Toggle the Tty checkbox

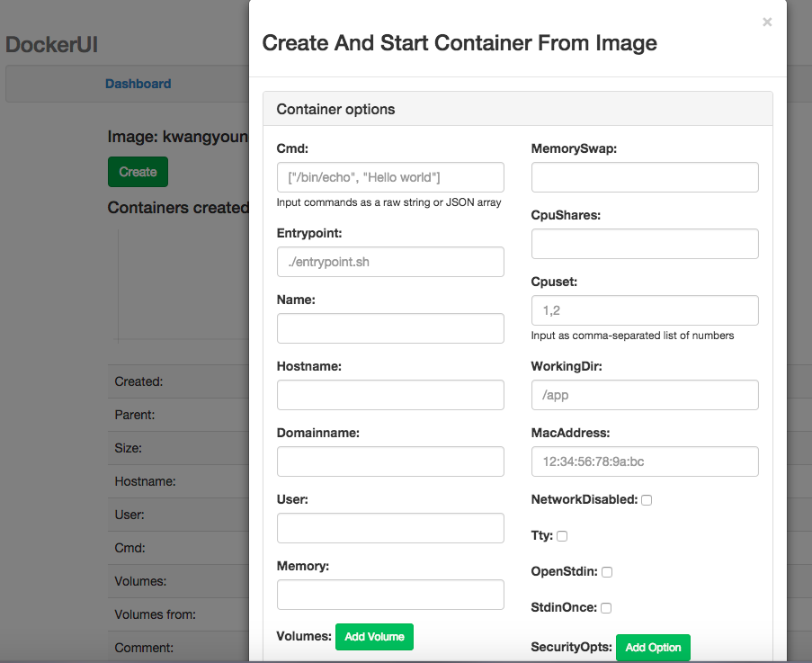pyautogui.click(x=562, y=536)
